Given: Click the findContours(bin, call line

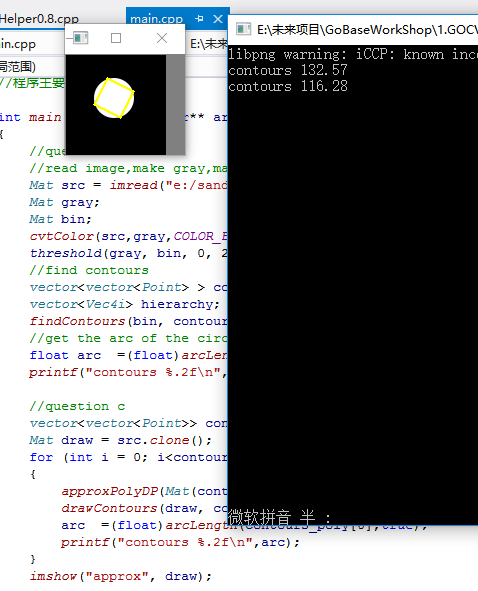Looking at the screenshot, I should coord(128,321).
